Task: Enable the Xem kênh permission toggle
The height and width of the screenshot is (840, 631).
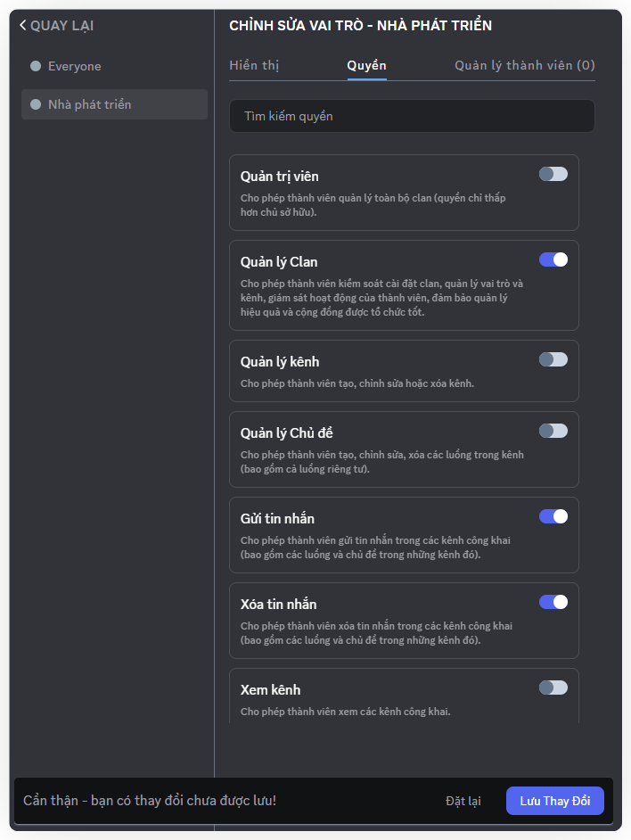Action: [x=553, y=688]
